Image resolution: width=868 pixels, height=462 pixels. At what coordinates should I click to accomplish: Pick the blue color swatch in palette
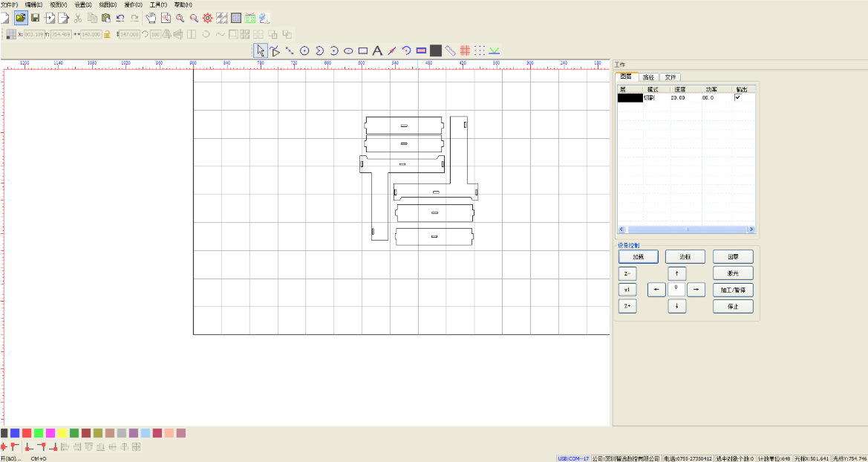coord(15,432)
